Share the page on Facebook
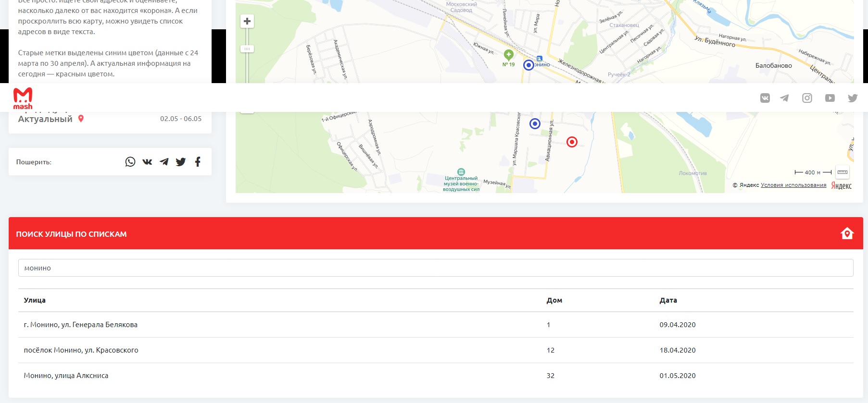This screenshot has height=403, width=868. point(198,162)
